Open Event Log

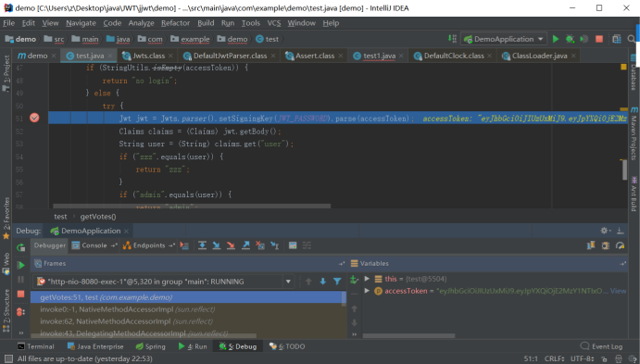[x=601, y=346]
